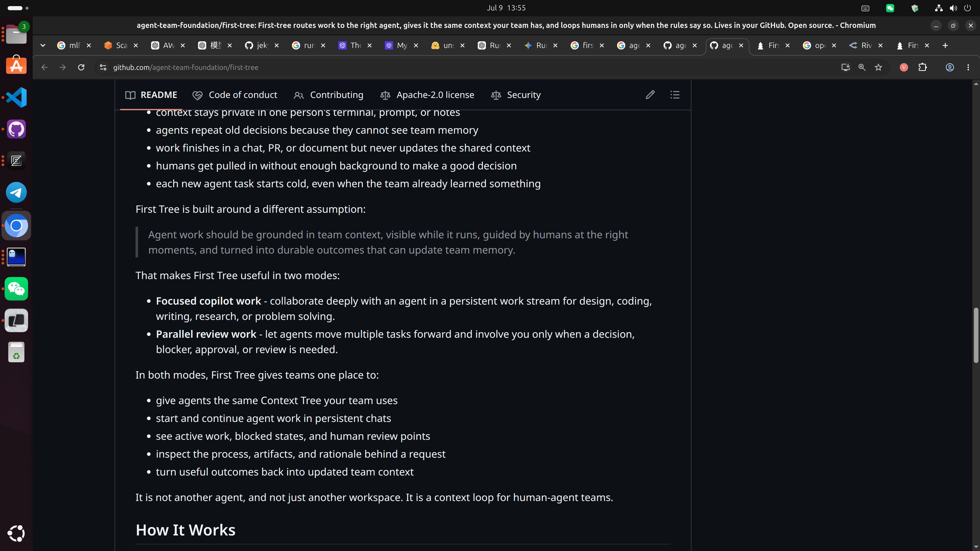The image size is (980, 551).
Task: Click the page vertical scrollbar thumb
Action: click(x=976, y=335)
